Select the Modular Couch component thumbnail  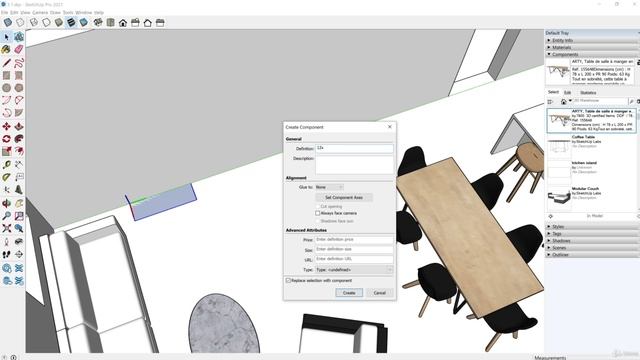tap(559, 199)
